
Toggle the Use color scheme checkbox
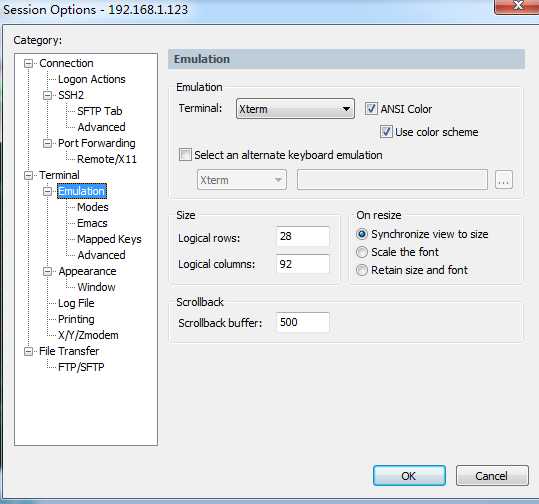click(386, 132)
